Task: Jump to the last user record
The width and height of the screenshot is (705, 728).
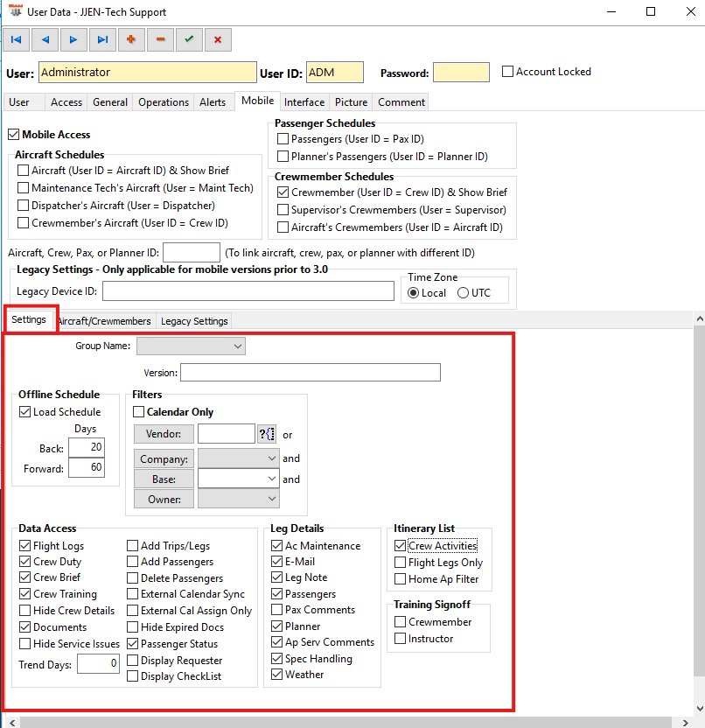Action: pyautogui.click(x=102, y=39)
